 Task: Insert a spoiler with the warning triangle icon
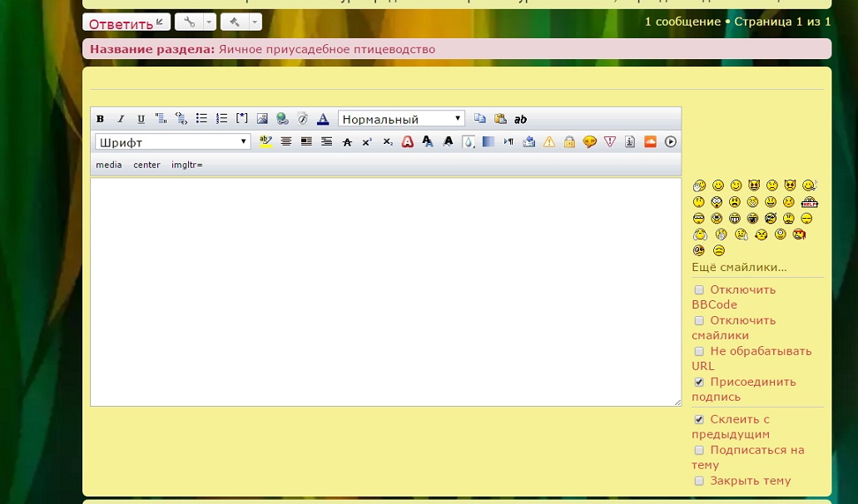point(549,142)
